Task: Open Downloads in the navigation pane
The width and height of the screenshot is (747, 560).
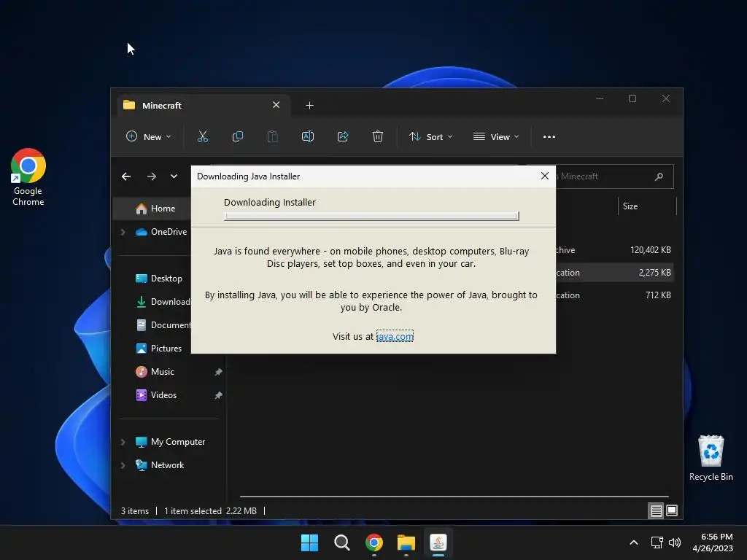Action: pyautogui.click(x=163, y=302)
